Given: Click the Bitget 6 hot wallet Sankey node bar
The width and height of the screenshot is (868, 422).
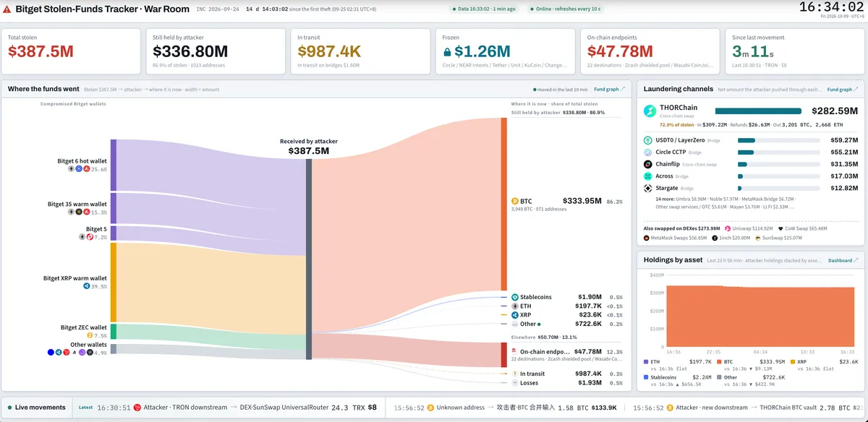Looking at the screenshot, I should click(113, 165).
